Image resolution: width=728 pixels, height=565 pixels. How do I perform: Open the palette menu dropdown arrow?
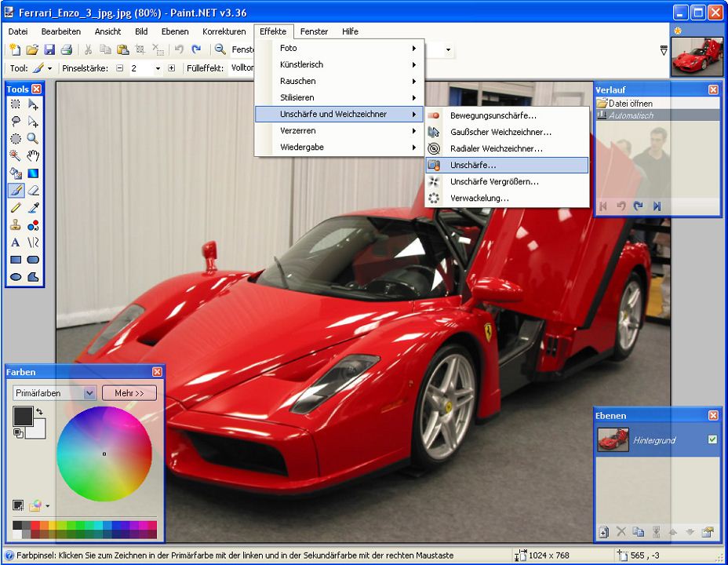coord(47,505)
